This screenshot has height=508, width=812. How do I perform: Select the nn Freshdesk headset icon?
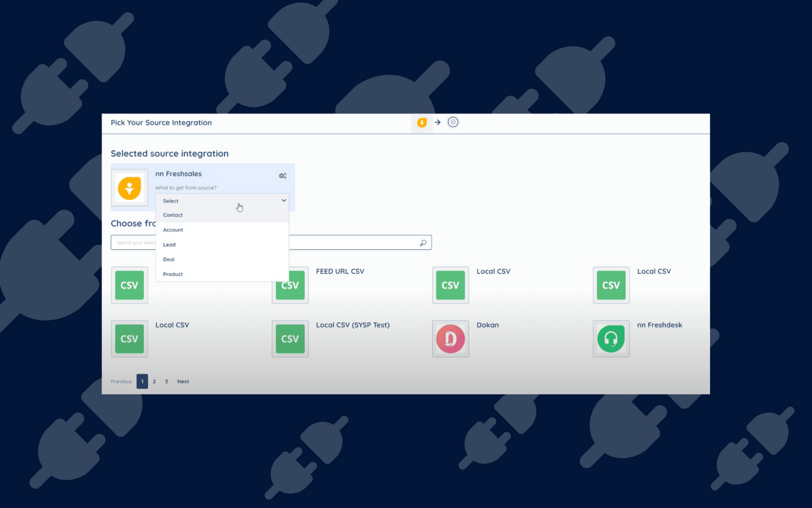(x=611, y=339)
